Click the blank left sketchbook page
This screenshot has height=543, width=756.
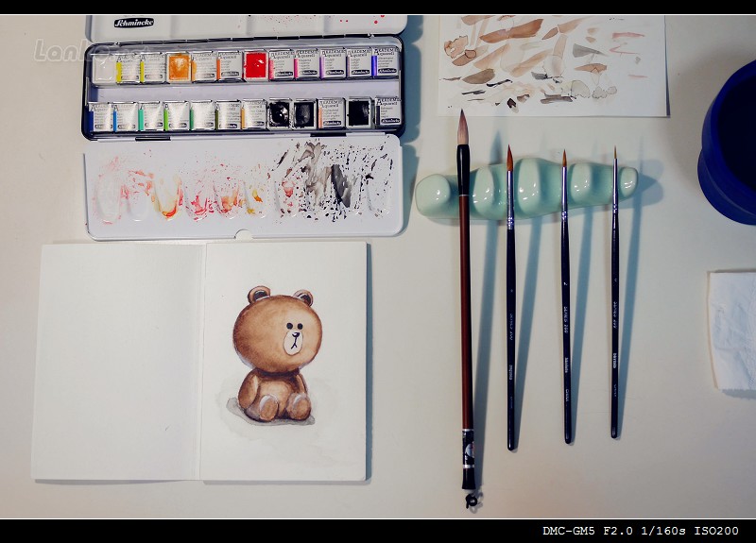click(x=117, y=362)
